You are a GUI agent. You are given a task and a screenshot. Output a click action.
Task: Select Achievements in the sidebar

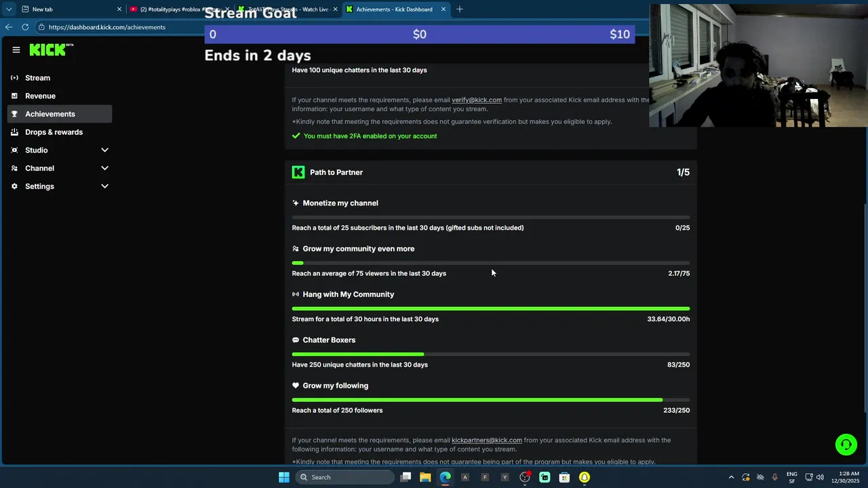click(60, 114)
